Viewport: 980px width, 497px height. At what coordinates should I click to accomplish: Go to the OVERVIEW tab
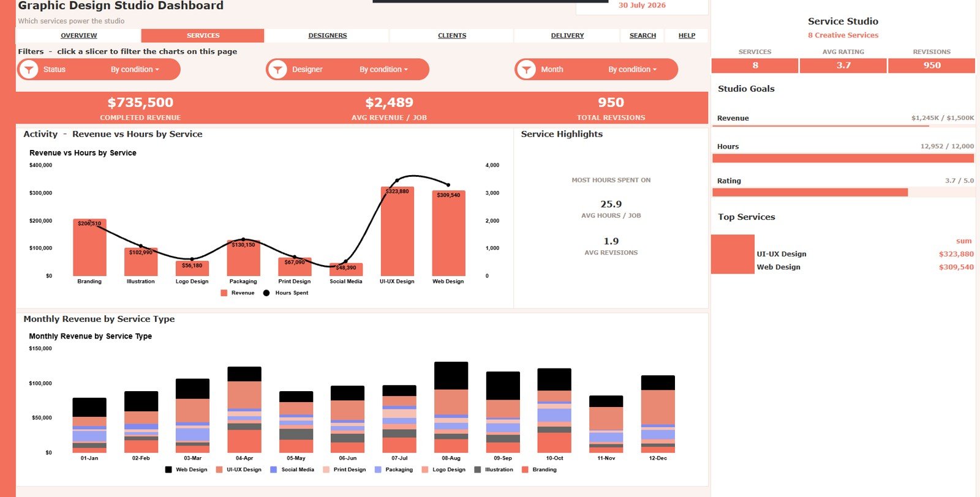(x=79, y=35)
